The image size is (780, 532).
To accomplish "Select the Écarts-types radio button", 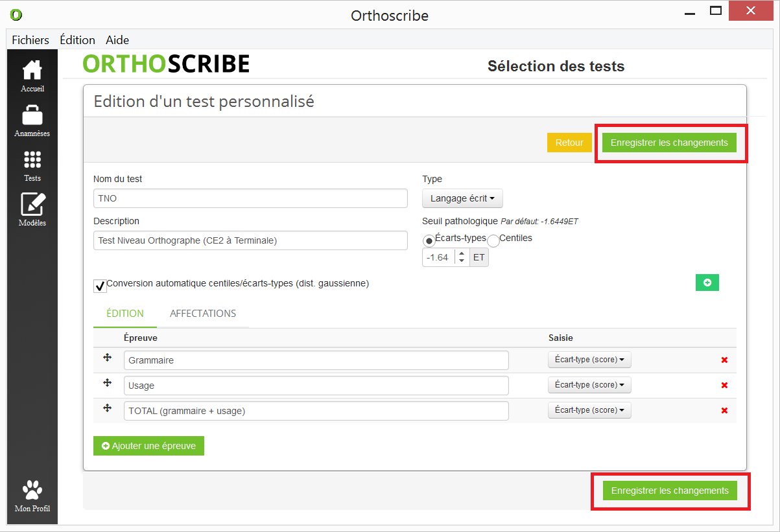I will (429, 240).
